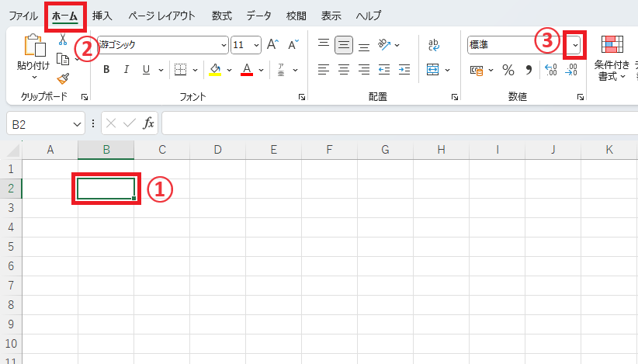Switch to the 校閲 tab
Screen dimensions: 638x364
click(296, 16)
